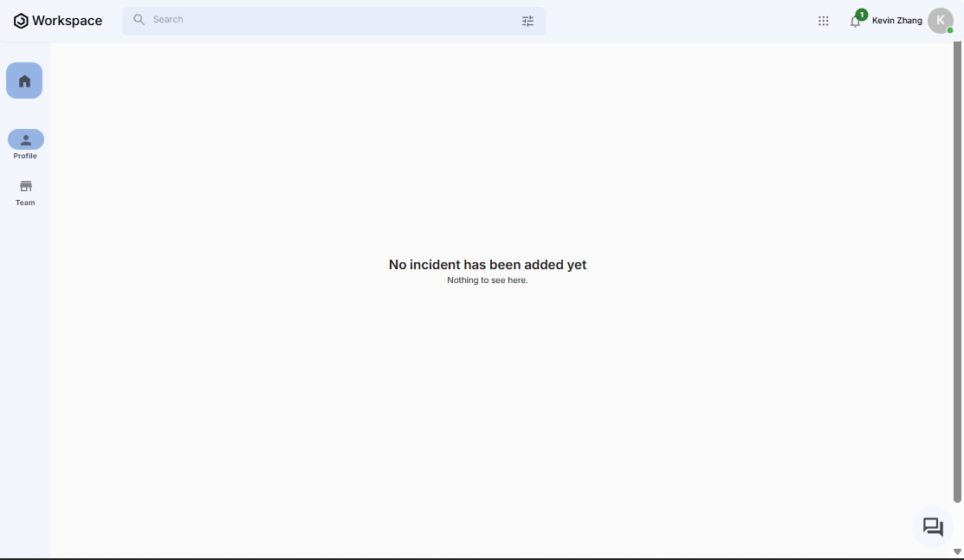Select the Team label in sidebar

25,203
